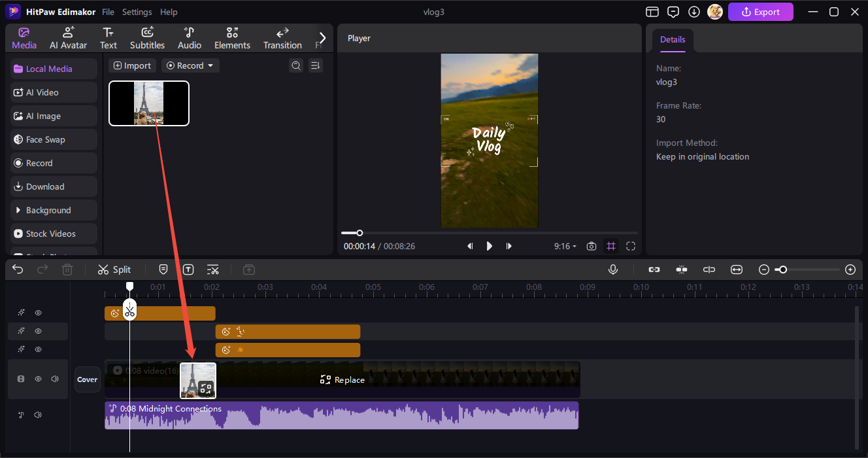Click the Import button
868x458 pixels.
click(132, 65)
